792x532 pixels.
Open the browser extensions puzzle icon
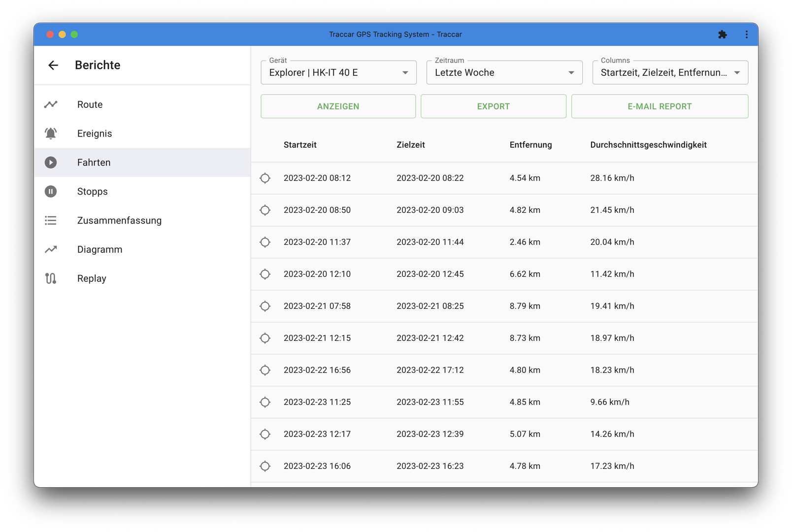pyautogui.click(x=722, y=34)
